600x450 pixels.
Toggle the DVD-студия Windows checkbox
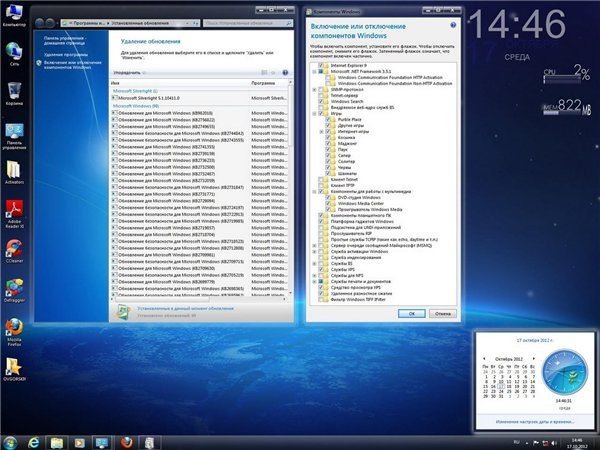pos(328,197)
